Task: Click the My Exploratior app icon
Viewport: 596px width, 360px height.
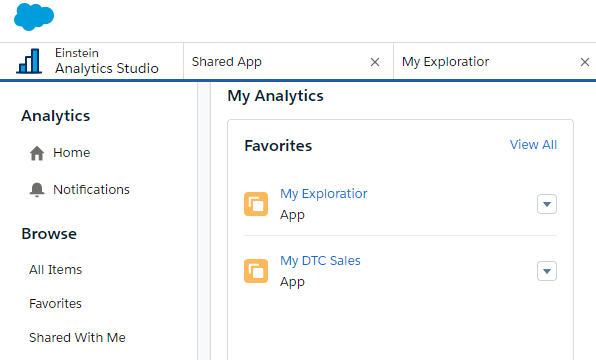Action: [x=256, y=204]
